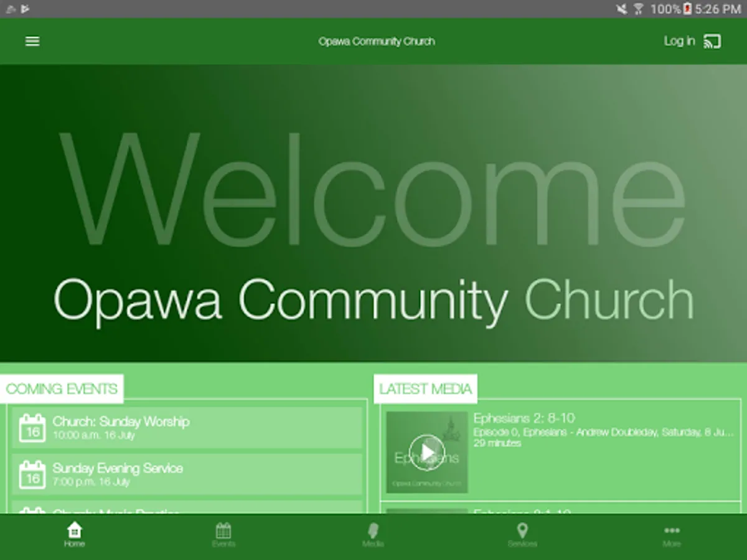
Task: Click the muted sound status icon
Action: click(x=621, y=9)
